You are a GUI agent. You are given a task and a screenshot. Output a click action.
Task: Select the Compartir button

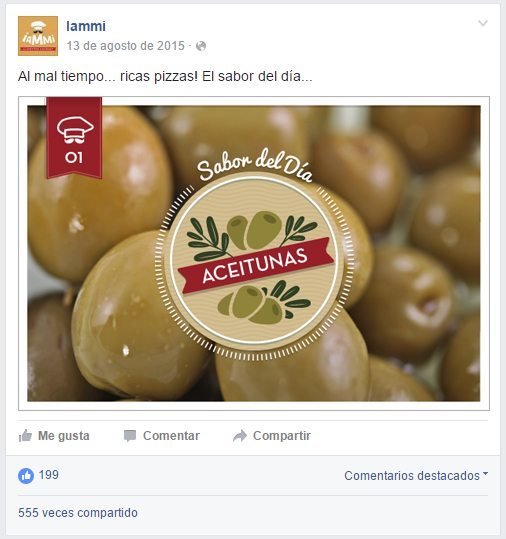click(x=272, y=436)
